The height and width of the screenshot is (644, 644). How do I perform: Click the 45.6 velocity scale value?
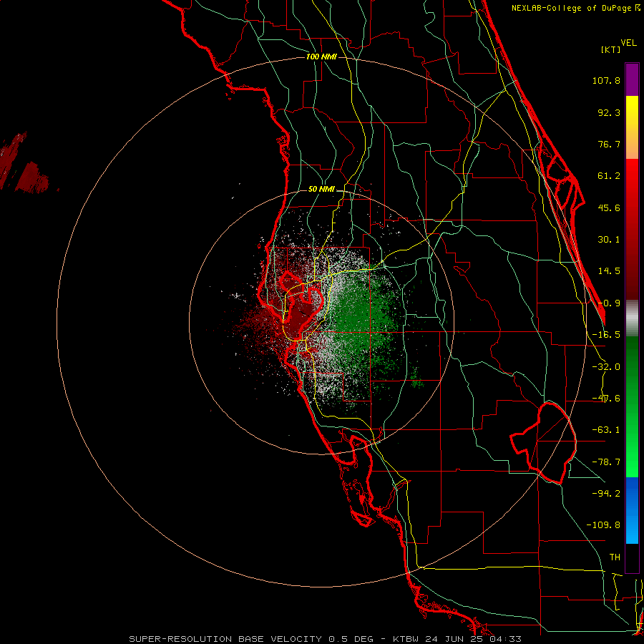609,208
